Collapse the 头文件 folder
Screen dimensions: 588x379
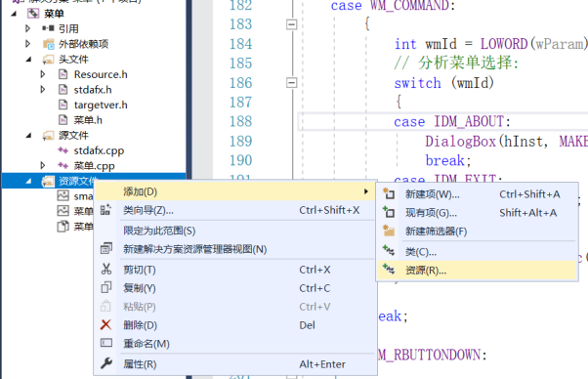(28, 60)
